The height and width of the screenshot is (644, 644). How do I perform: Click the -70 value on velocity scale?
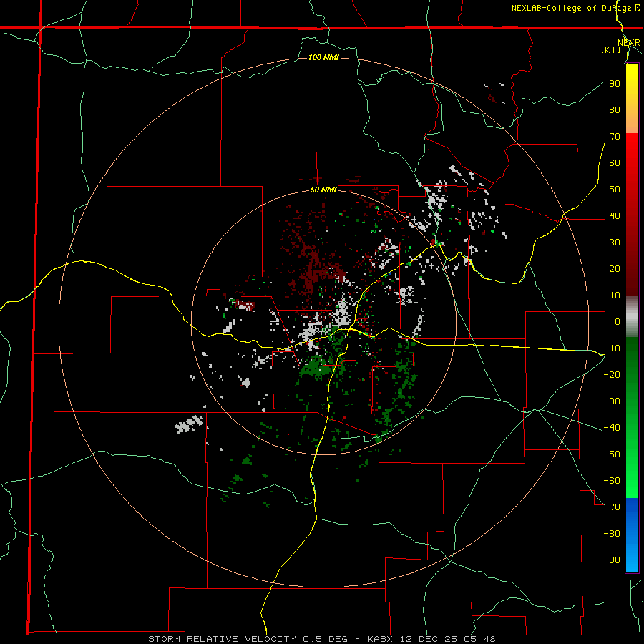[x=612, y=507]
